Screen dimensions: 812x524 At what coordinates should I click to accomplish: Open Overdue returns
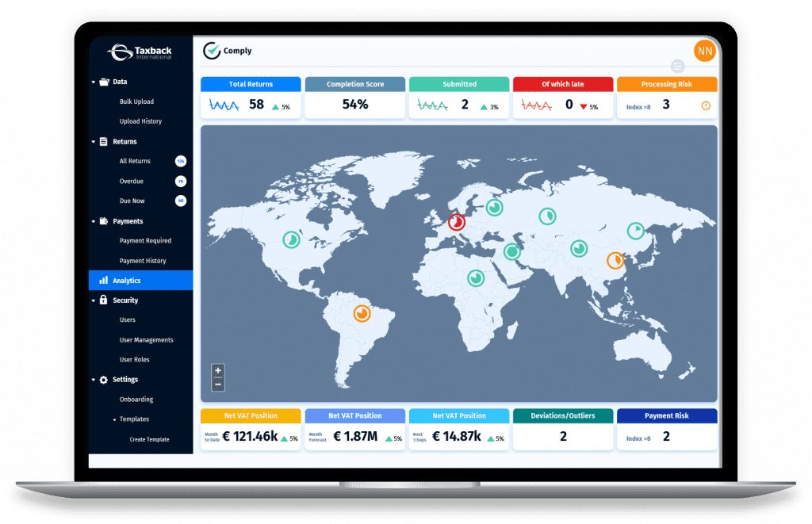click(132, 182)
